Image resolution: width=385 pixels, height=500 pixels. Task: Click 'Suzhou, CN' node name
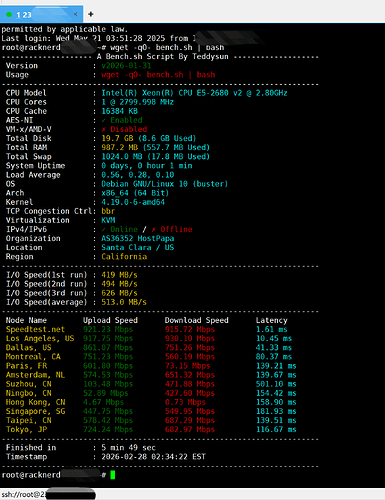[x=29, y=384]
